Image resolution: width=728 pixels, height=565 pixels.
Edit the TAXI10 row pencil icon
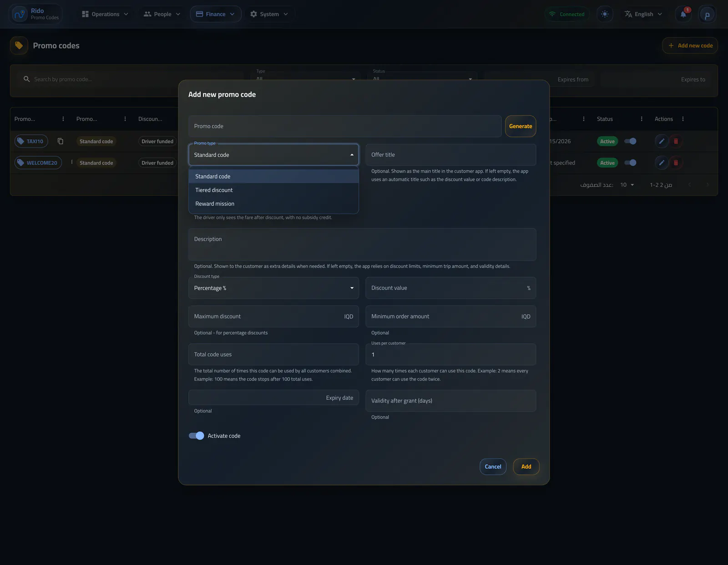click(x=662, y=141)
